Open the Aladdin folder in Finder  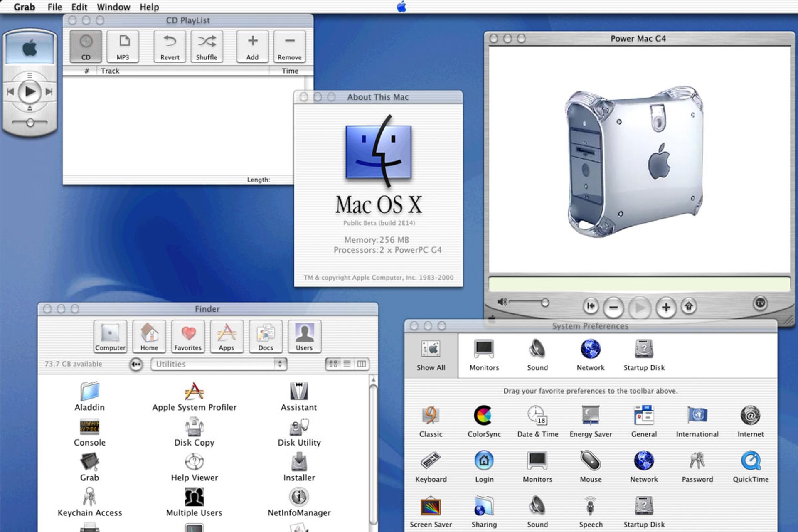(90, 396)
